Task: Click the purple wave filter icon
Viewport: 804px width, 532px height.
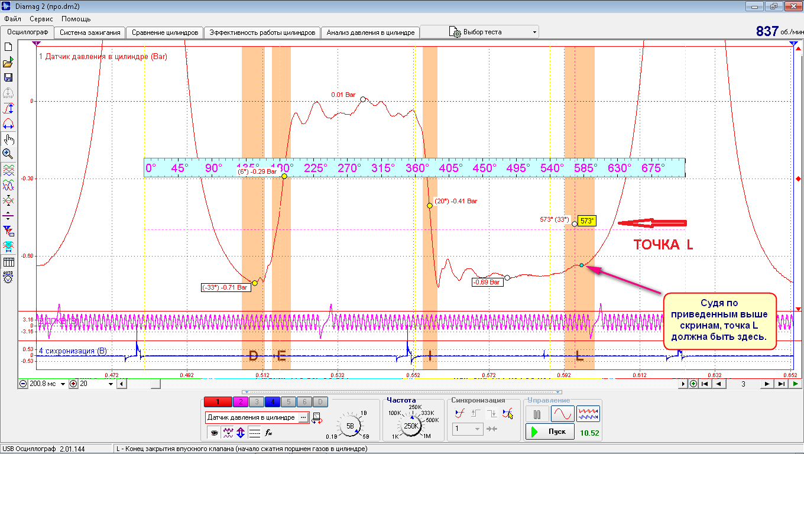Action: (x=228, y=433)
